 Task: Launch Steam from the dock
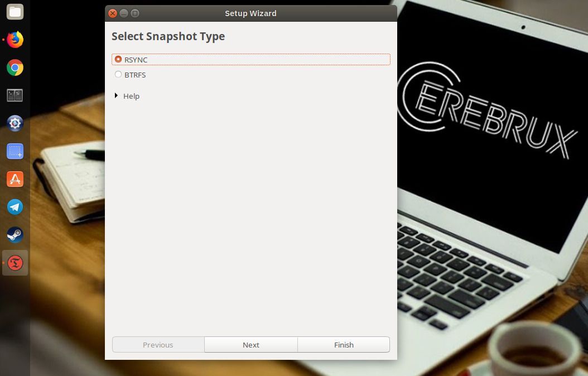pos(14,234)
